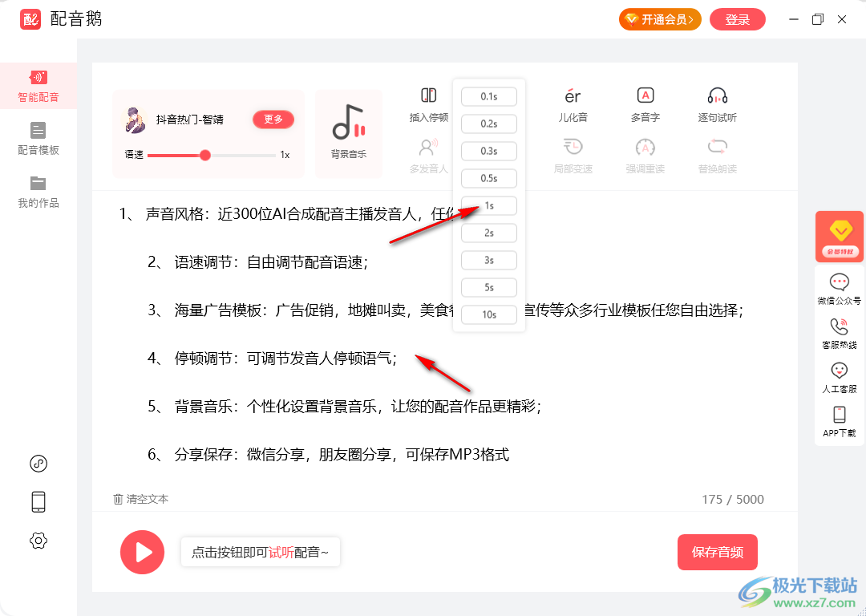Adjust the 语速 speed slider handle
The width and height of the screenshot is (866, 616).
click(205, 155)
